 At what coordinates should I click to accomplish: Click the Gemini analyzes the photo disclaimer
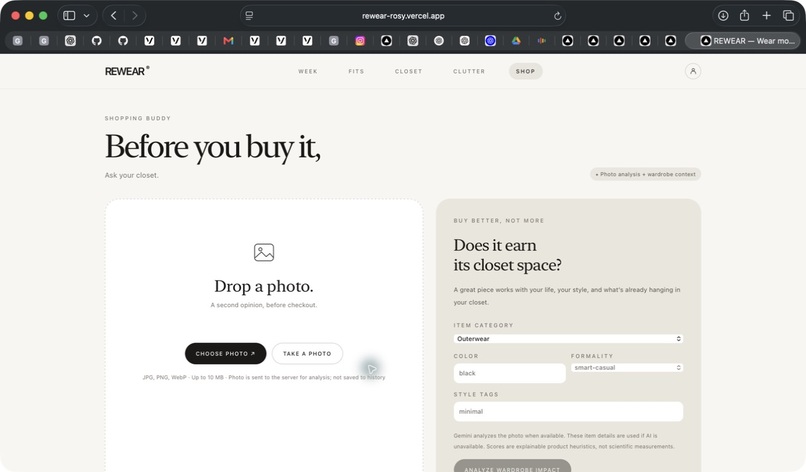pos(564,441)
